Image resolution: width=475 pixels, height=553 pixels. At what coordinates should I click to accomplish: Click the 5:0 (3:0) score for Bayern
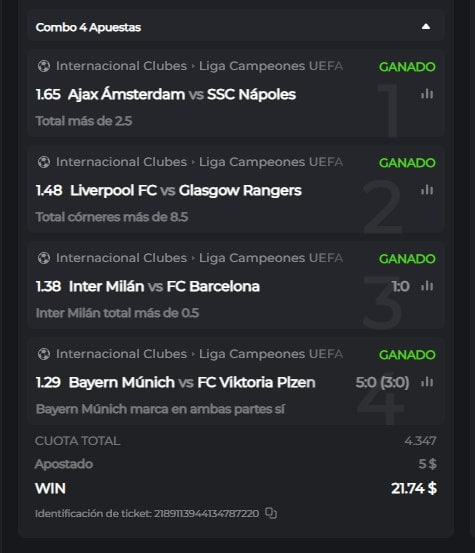click(x=382, y=382)
